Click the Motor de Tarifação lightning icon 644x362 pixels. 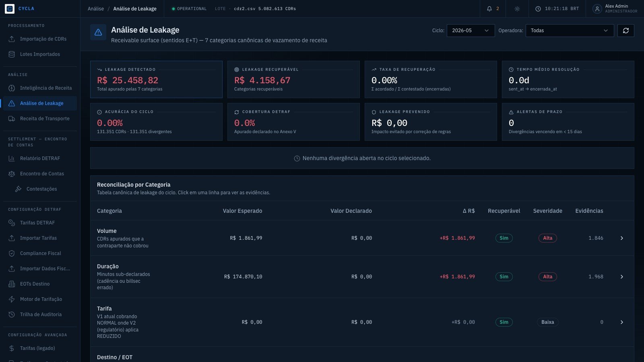click(x=12, y=299)
